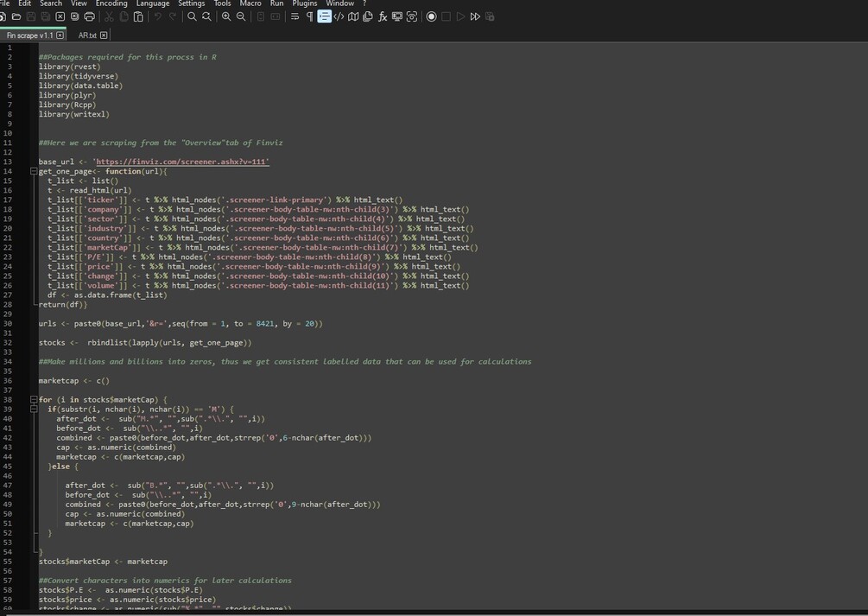This screenshot has width=868, height=616.
Task: Open Find with the magnifier icon
Action: coord(192,16)
